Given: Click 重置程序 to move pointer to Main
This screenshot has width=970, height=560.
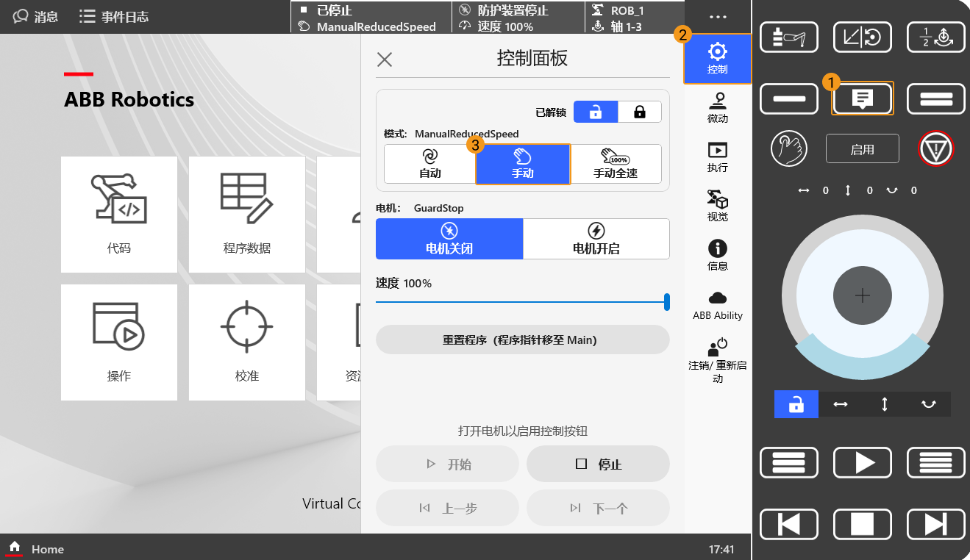Looking at the screenshot, I should (x=522, y=340).
